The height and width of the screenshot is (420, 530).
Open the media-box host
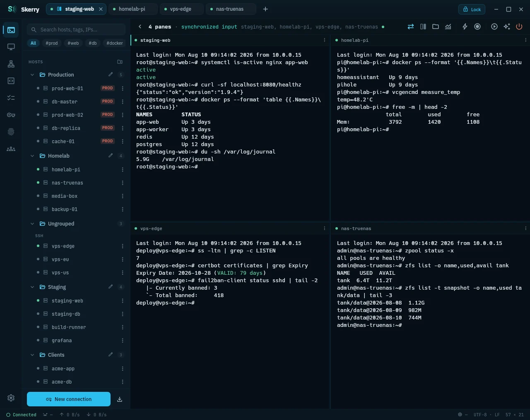point(76,196)
